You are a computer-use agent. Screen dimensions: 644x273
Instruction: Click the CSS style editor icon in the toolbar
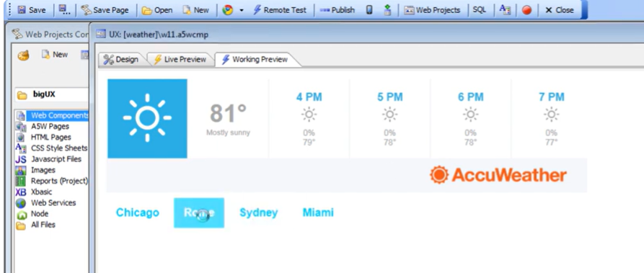point(505,10)
